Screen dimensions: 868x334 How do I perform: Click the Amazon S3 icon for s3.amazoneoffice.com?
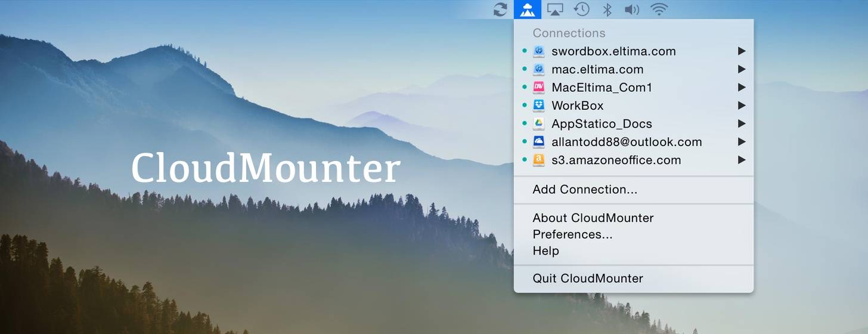(539, 160)
